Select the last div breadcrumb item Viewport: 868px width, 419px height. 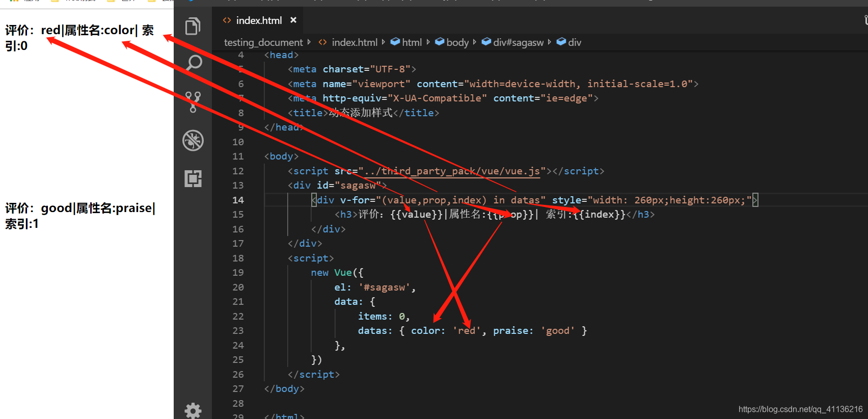coord(575,42)
